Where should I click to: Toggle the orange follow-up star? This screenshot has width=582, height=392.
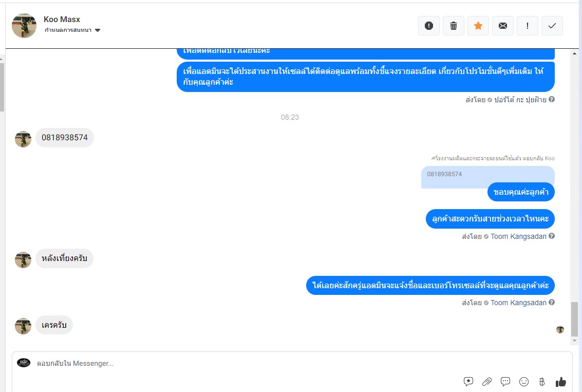tap(478, 26)
